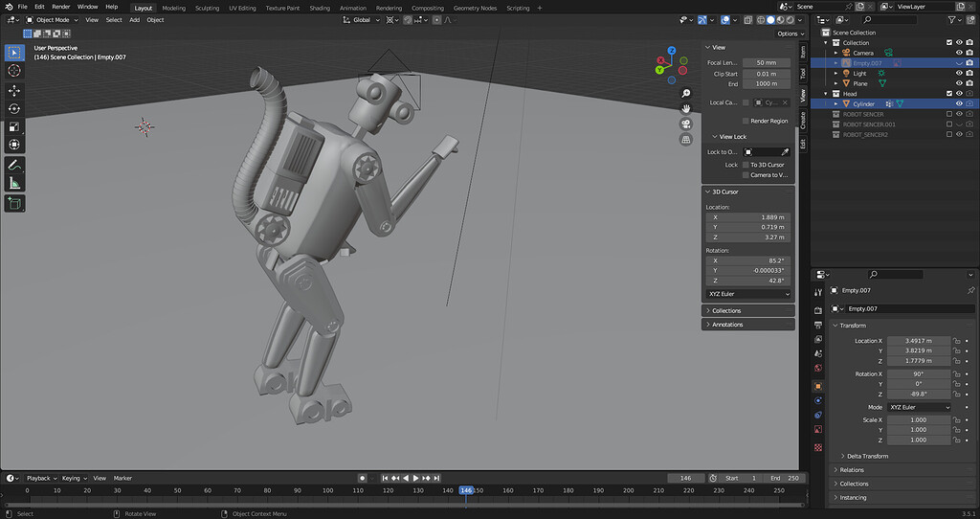The image size is (980, 519).
Task: Click the current frame 146 field
Action: (x=685, y=479)
